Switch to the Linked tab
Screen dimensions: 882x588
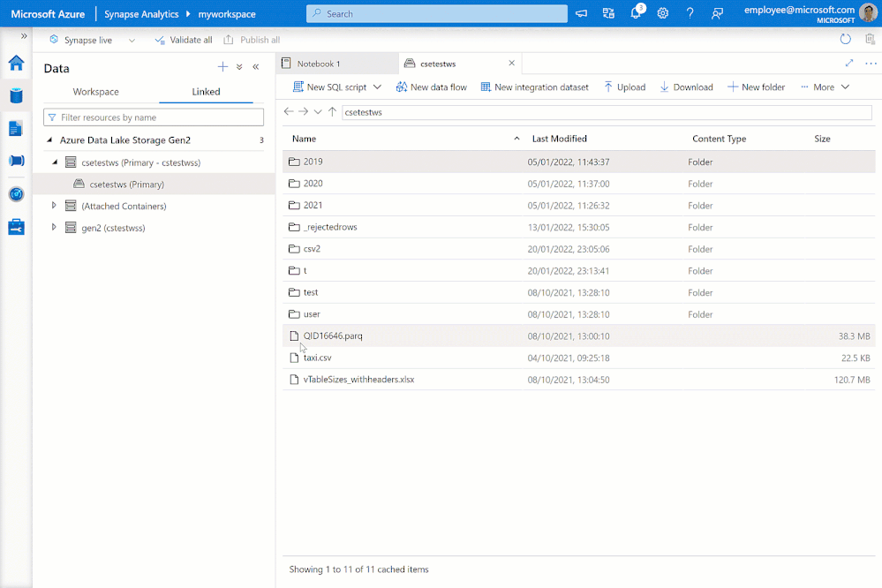coord(206,92)
